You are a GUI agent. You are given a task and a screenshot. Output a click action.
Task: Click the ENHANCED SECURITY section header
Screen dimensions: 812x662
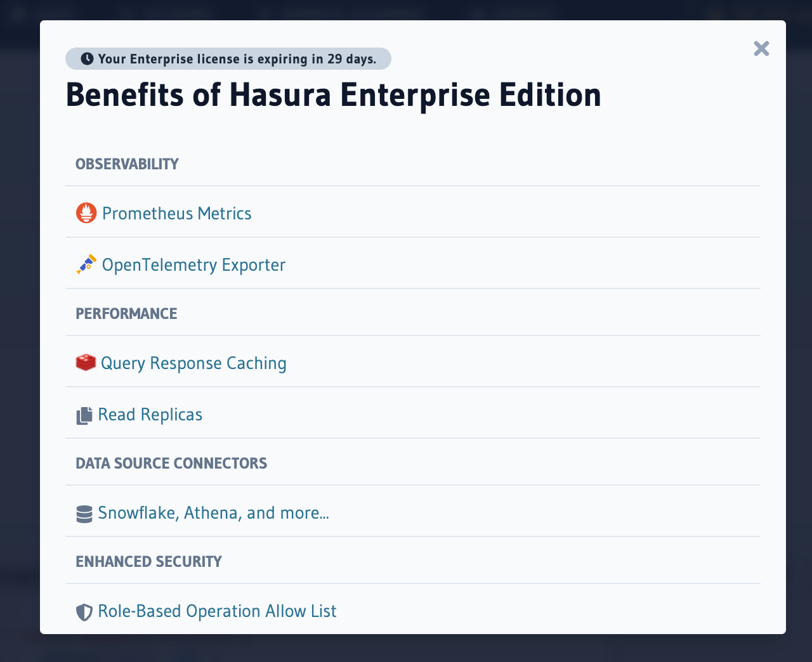[x=149, y=562]
